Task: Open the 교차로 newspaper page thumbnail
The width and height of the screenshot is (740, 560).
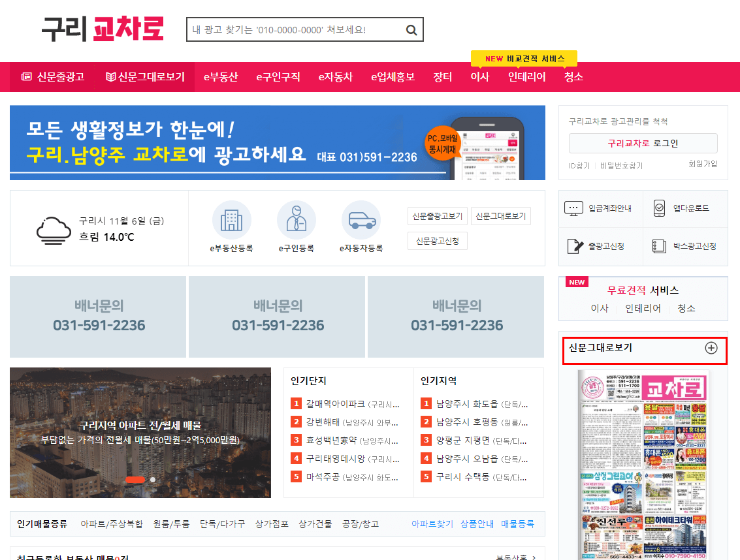Action: 643,465
